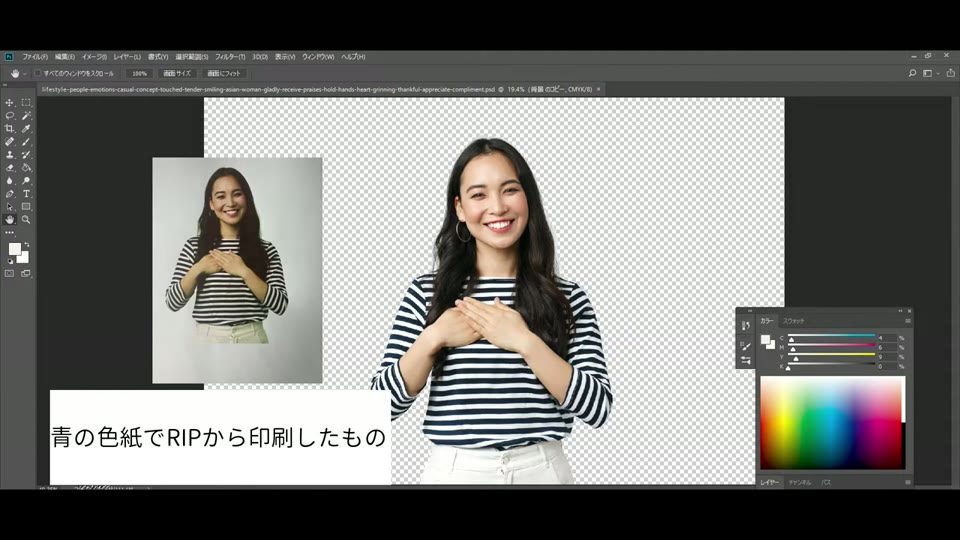This screenshot has width=960, height=540.
Task: Open the Color panel flyout menu
Action: click(x=907, y=321)
